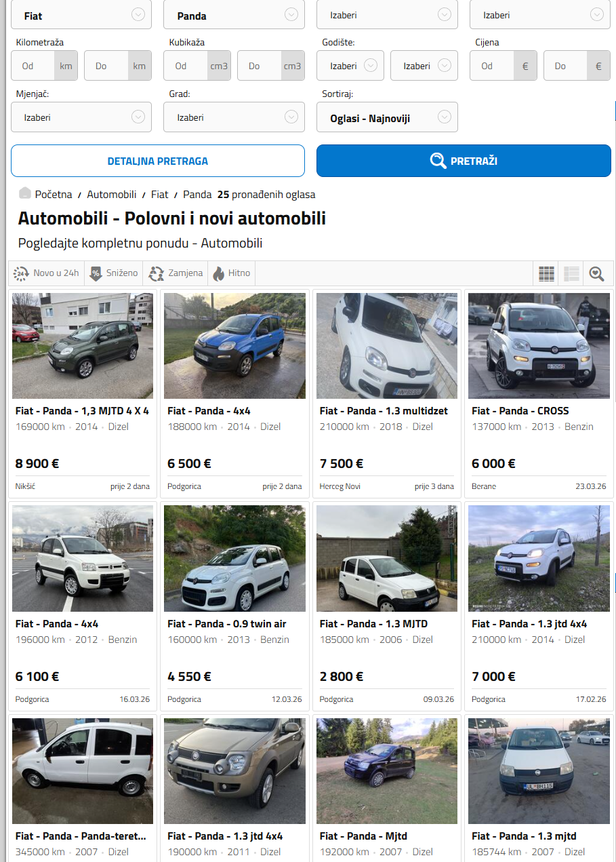Screen dimensions: 616x862
Task: Open Automobili breadcrumb link
Action: pyautogui.click(x=112, y=194)
